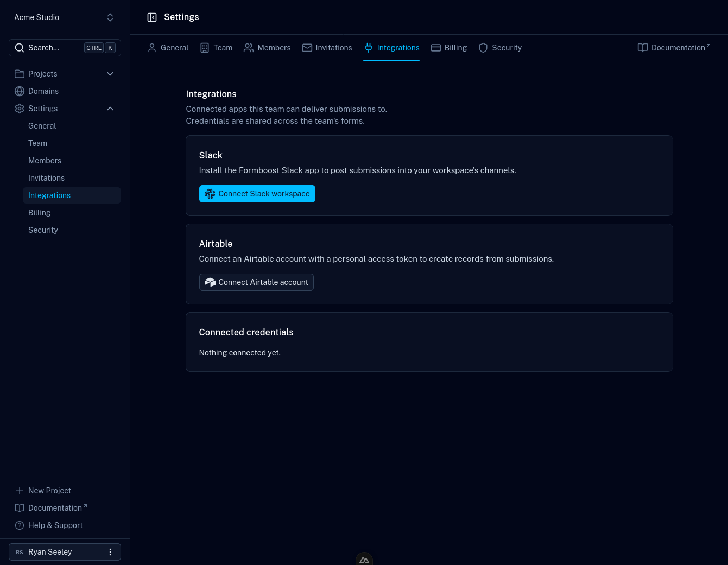Click the 'Settings' page title
This screenshot has height=565, width=728.
coord(181,17)
